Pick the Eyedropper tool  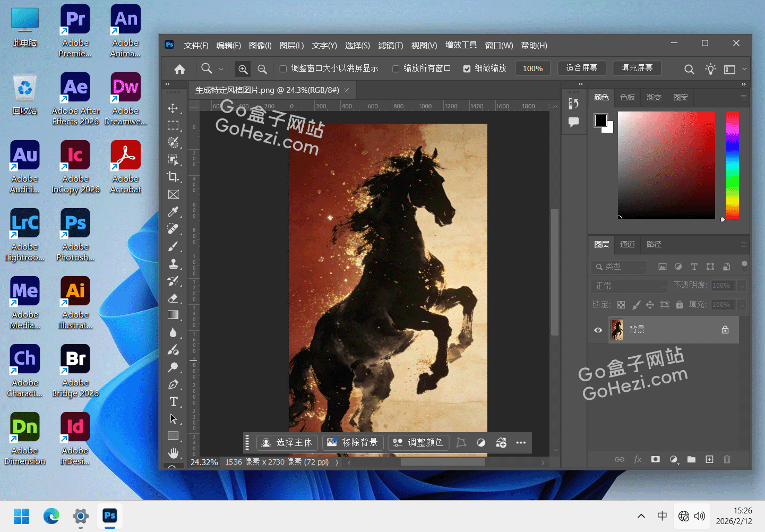tap(173, 212)
